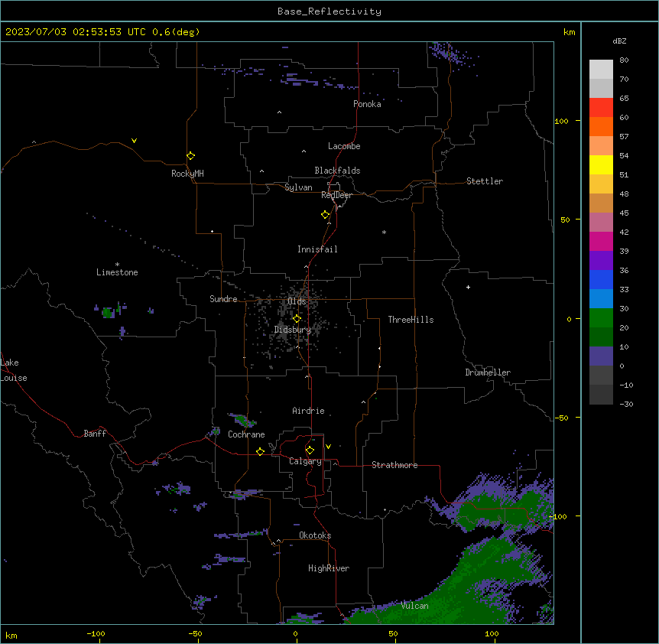Click the Sylvan label

[298, 187]
